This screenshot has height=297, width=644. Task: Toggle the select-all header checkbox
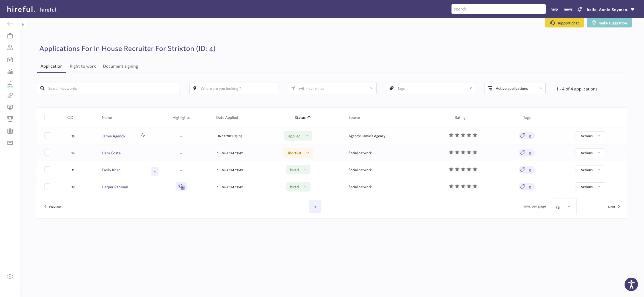(x=47, y=117)
